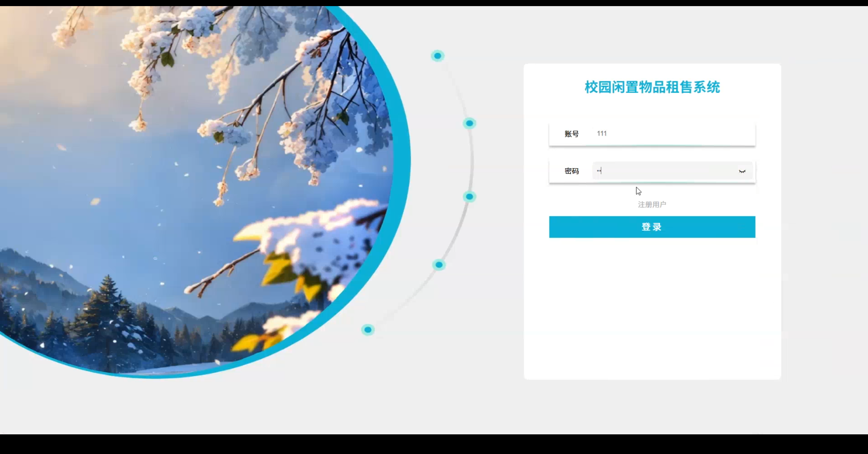868x454 pixels.
Task: Click the 密码 label
Action: click(x=572, y=171)
